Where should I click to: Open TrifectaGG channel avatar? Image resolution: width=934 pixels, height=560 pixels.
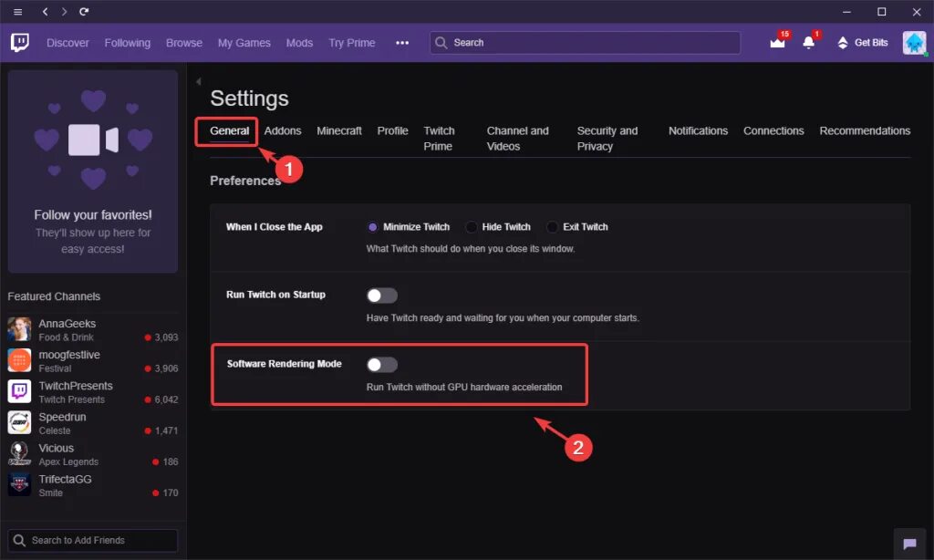tap(19, 484)
